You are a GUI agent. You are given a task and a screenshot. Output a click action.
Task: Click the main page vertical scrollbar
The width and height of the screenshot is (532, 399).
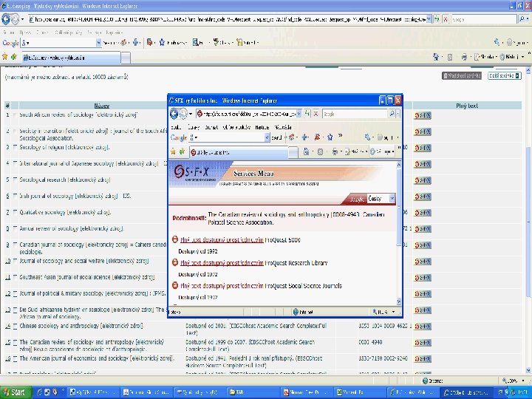pos(528,220)
